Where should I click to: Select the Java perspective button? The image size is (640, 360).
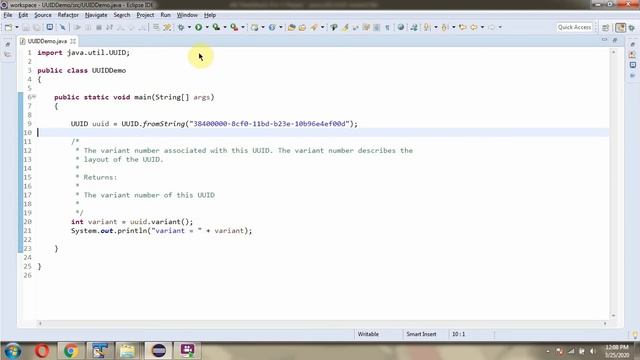tap(620, 27)
